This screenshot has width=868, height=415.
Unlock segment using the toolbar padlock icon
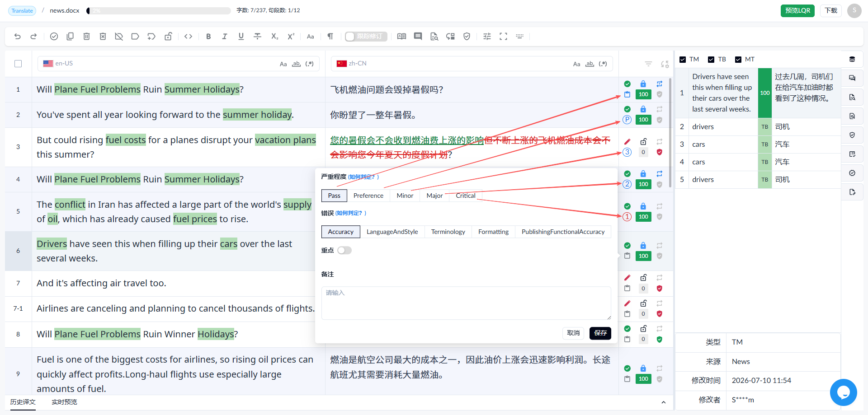pyautogui.click(x=168, y=37)
